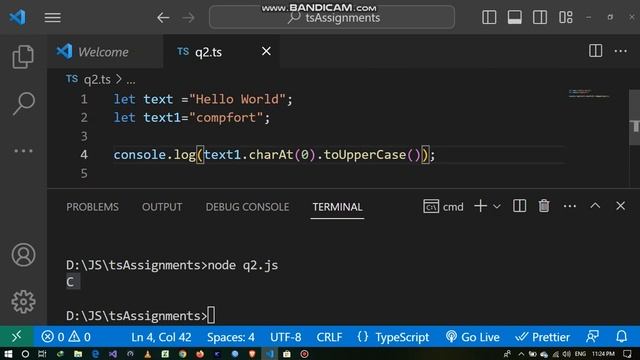Change indentation via Spaces: 4
640x360 pixels.
click(x=231, y=337)
